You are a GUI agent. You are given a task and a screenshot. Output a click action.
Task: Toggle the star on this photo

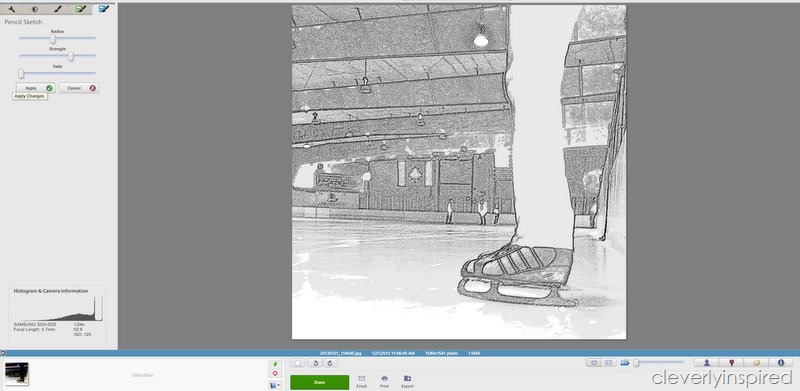[298, 363]
